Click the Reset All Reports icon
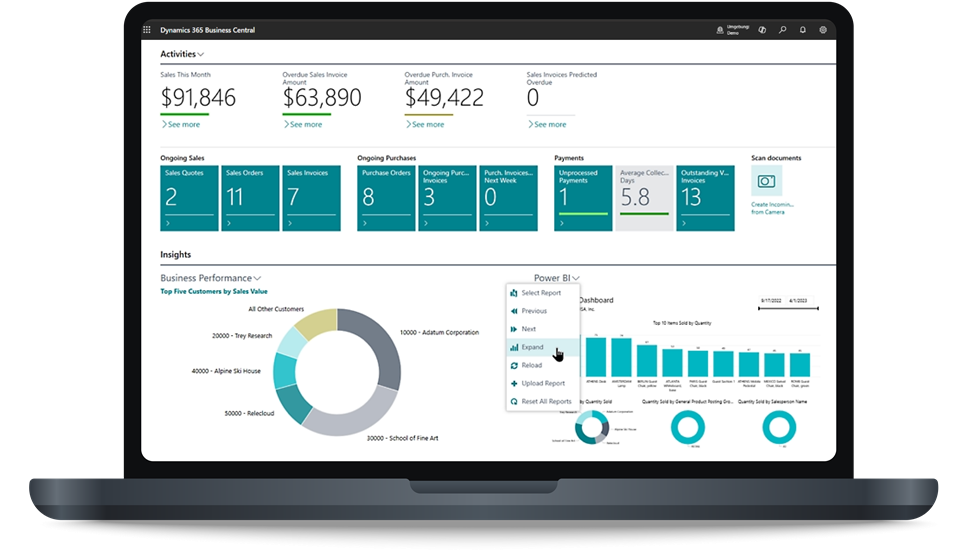Image resolution: width=960 pixels, height=551 pixels. 514,402
